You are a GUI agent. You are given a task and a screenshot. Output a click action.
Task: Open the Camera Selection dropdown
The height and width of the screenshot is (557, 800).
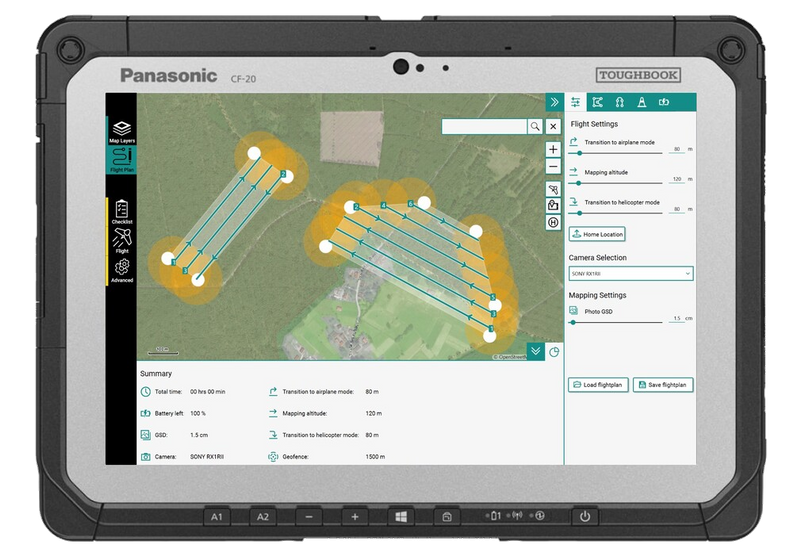tap(630, 273)
